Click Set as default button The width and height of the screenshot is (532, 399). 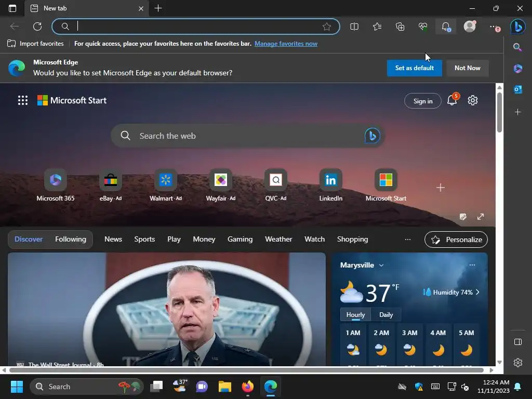tap(414, 68)
